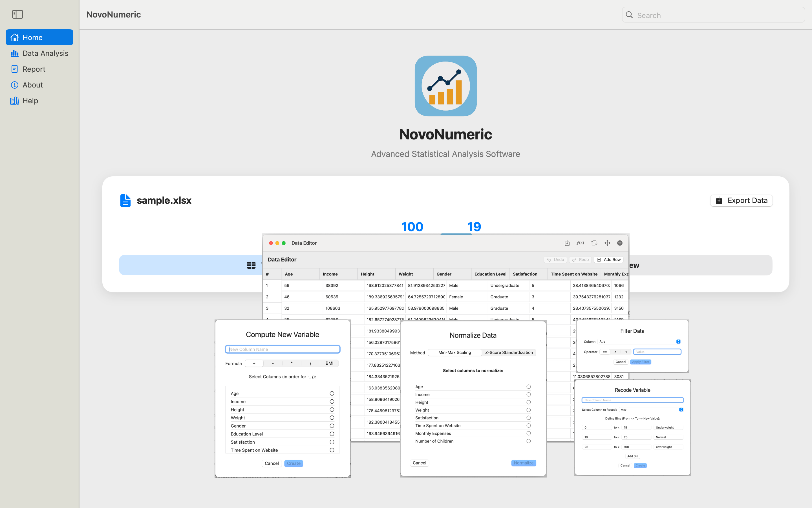Select Age radio in Compute New Variable
Image resolution: width=812 pixels, height=508 pixels.
332,393
